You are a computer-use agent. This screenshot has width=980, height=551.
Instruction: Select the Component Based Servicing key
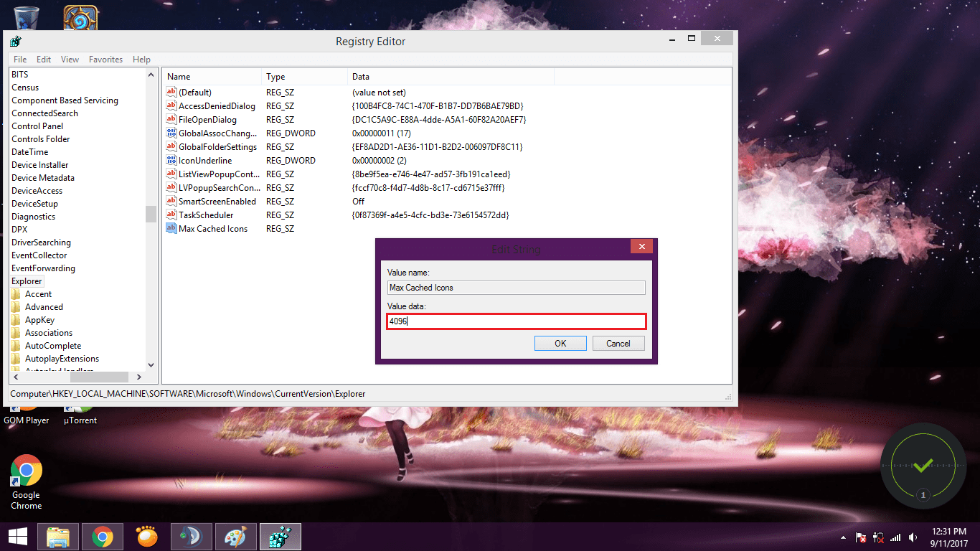(x=65, y=100)
